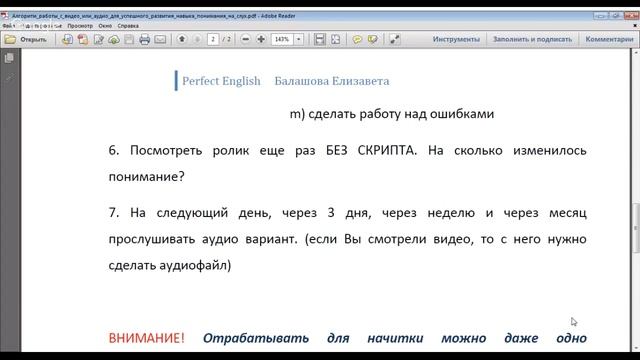The image size is (640, 360).
Task: Click the attachments paperclip icon in sidebar
Action: 9,78
